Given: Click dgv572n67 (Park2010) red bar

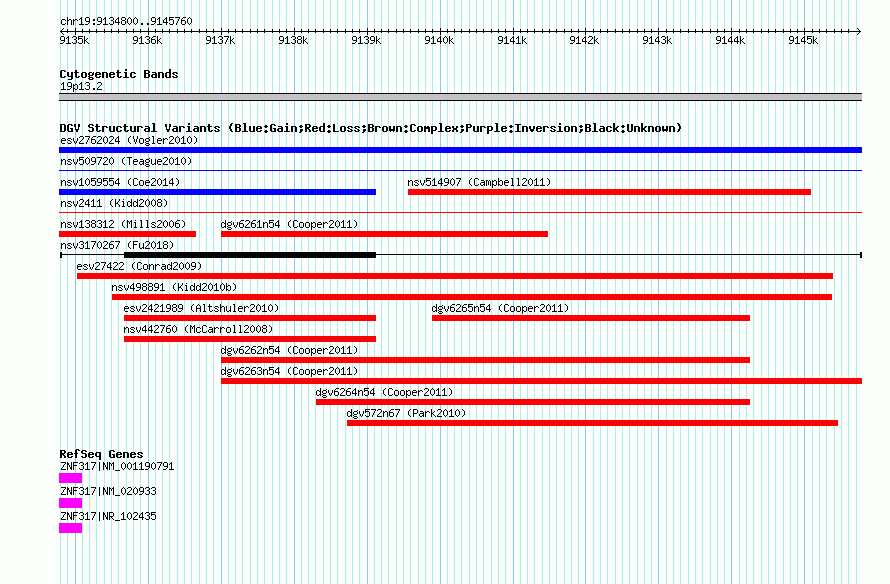Looking at the screenshot, I should (x=593, y=423).
